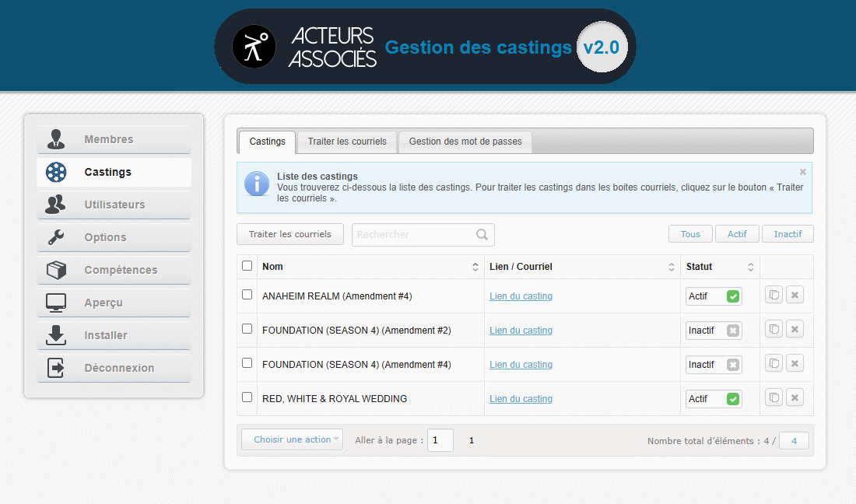This screenshot has height=504, width=856.
Task: Duplicate the ANAHEIM REALM casting
Action: (x=774, y=295)
